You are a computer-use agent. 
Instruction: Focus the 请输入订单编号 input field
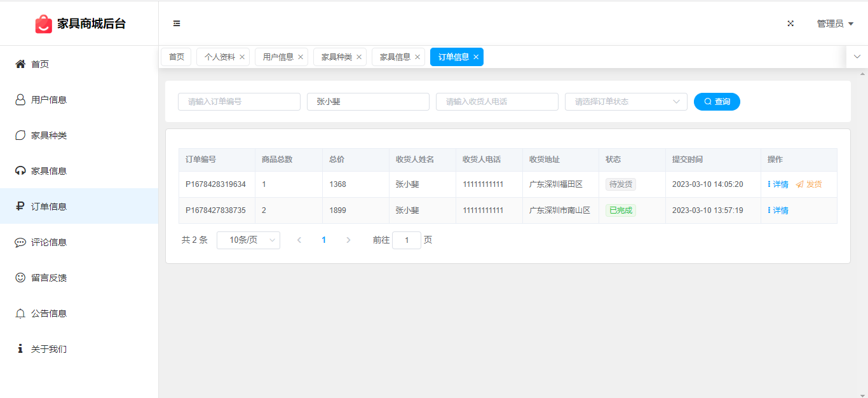239,102
